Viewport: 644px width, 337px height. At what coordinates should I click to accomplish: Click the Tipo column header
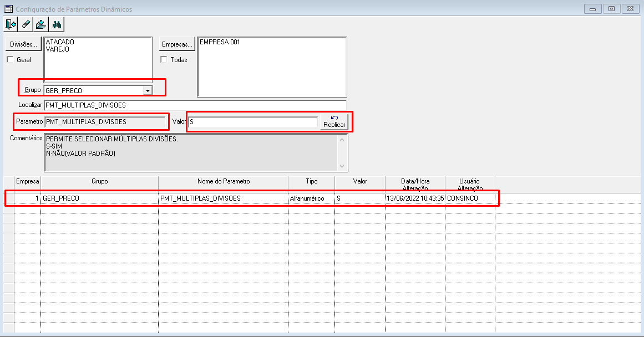tap(311, 183)
